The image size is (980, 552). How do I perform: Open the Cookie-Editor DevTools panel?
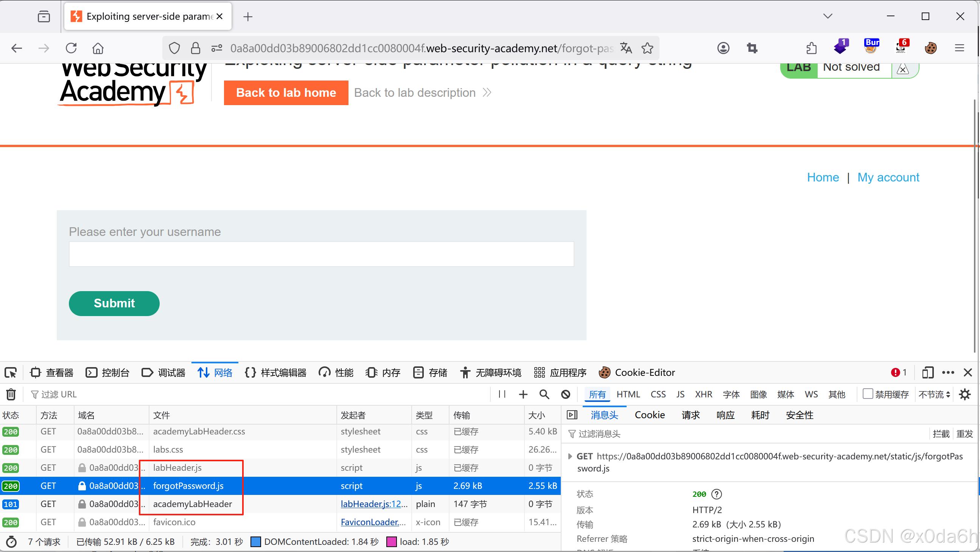click(637, 372)
